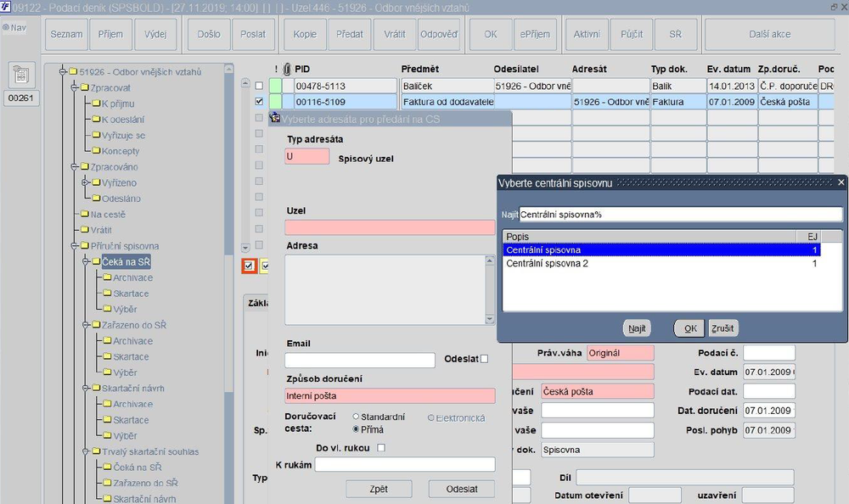Open the Příjem toolbar button
Viewport: 849px width, 504px height.
pos(110,34)
